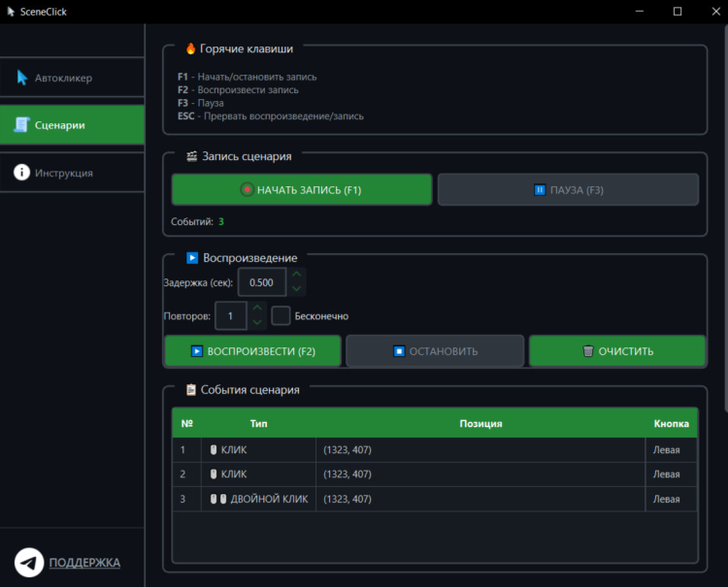Decrease Задержка delay with down arrow
This screenshot has height=587, width=728.
[x=297, y=289]
